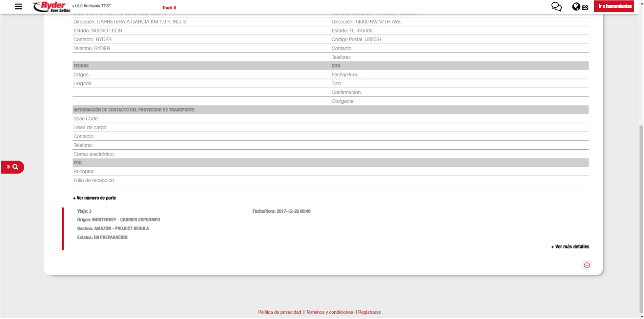The width and height of the screenshot is (644, 319).
Task: Open the ES language selector
Action: coord(585,7)
